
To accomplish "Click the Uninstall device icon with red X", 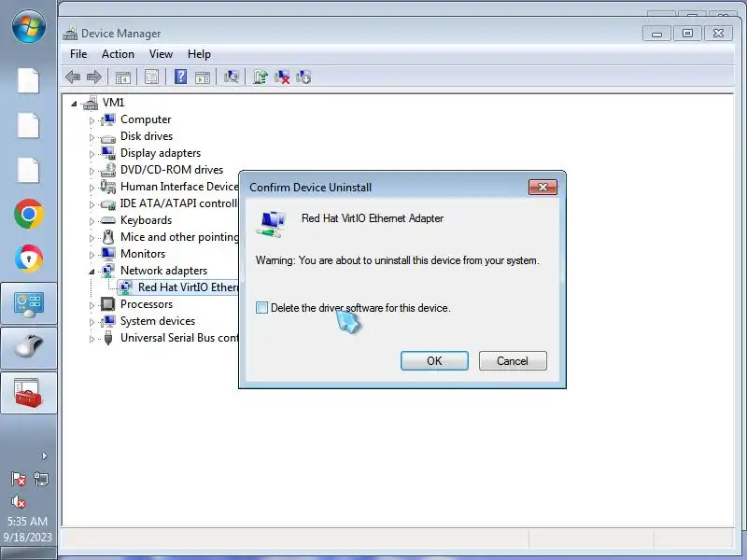I will point(282,77).
